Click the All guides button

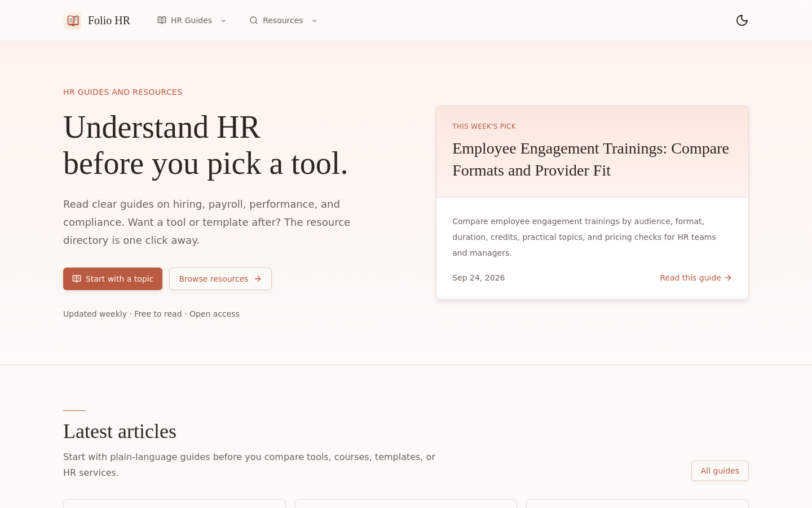point(720,471)
